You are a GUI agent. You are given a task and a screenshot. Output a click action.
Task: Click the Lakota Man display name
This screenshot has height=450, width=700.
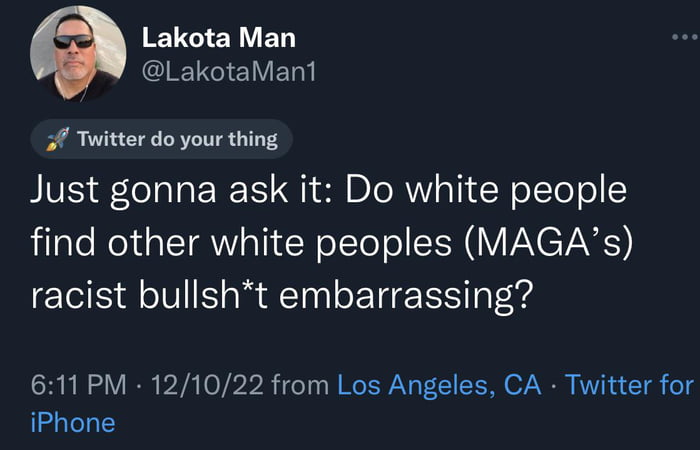tap(218, 38)
